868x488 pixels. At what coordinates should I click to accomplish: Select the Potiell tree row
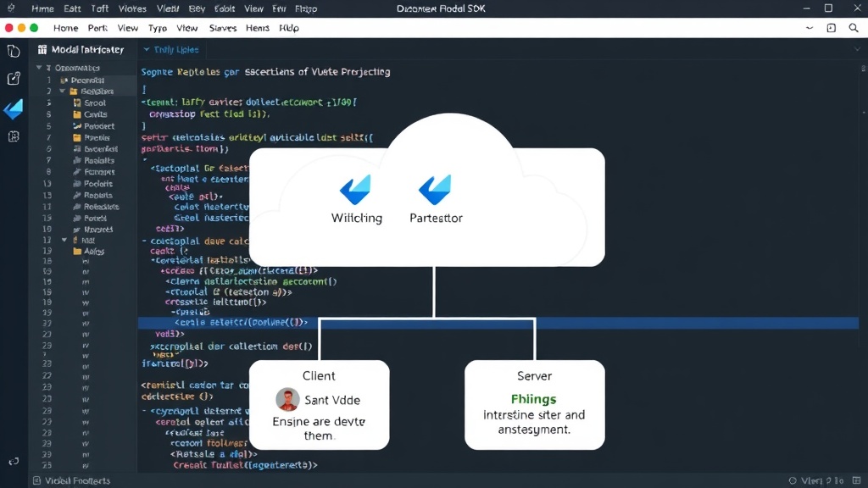coord(82,218)
